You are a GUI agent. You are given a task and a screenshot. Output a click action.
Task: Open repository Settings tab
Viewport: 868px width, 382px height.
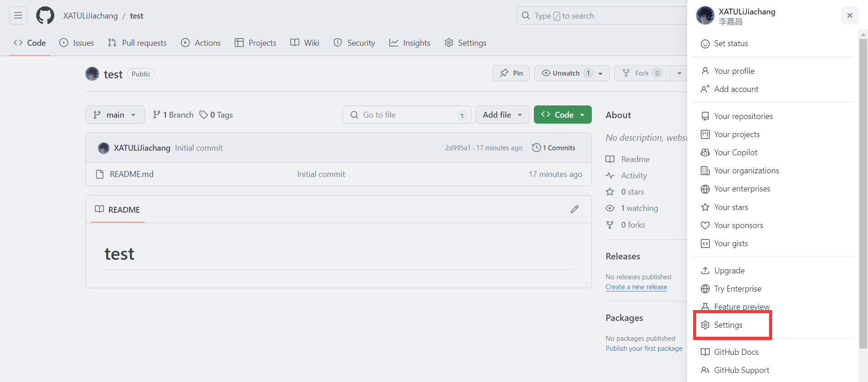click(x=466, y=43)
